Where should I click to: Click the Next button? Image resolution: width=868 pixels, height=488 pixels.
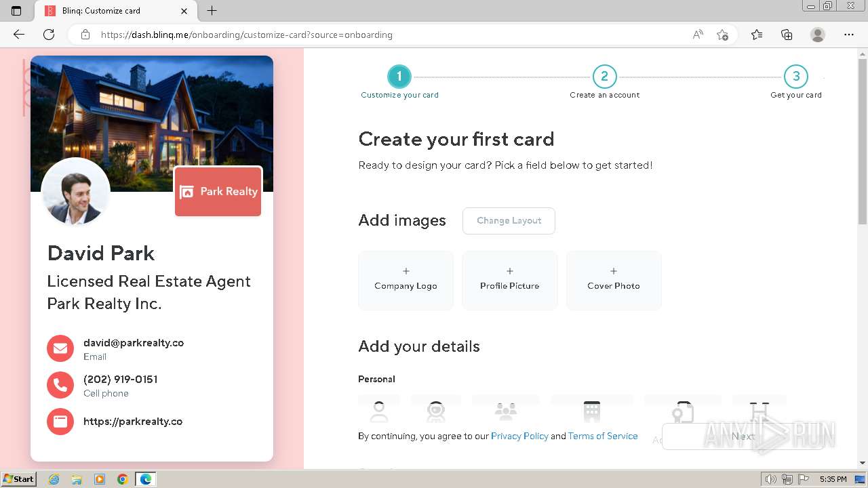743,436
